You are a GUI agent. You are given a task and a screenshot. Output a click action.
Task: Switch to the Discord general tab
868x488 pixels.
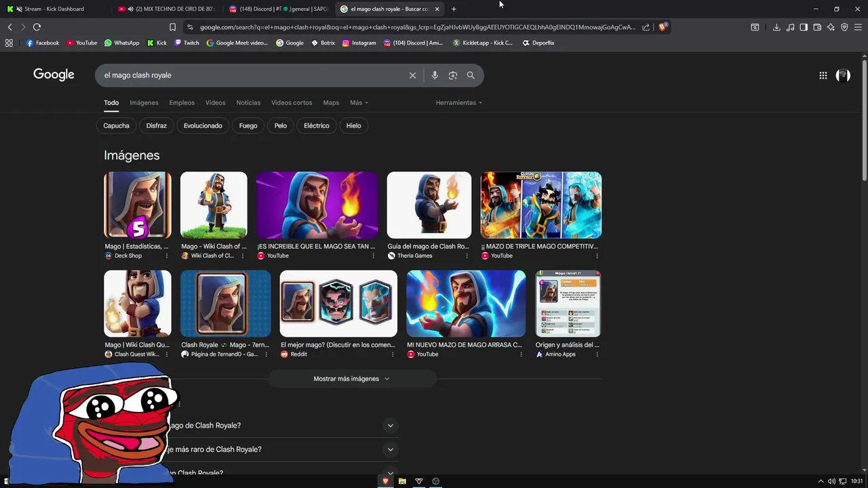278,9
